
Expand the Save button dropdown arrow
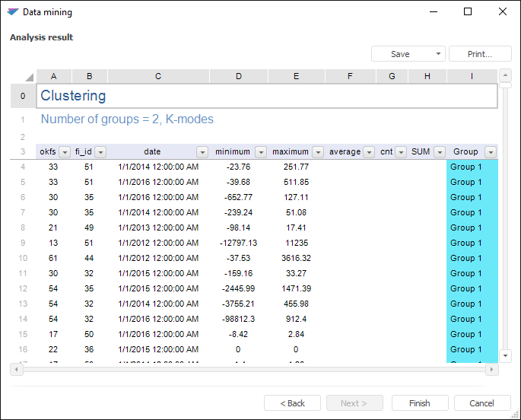(x=439, y=54)
